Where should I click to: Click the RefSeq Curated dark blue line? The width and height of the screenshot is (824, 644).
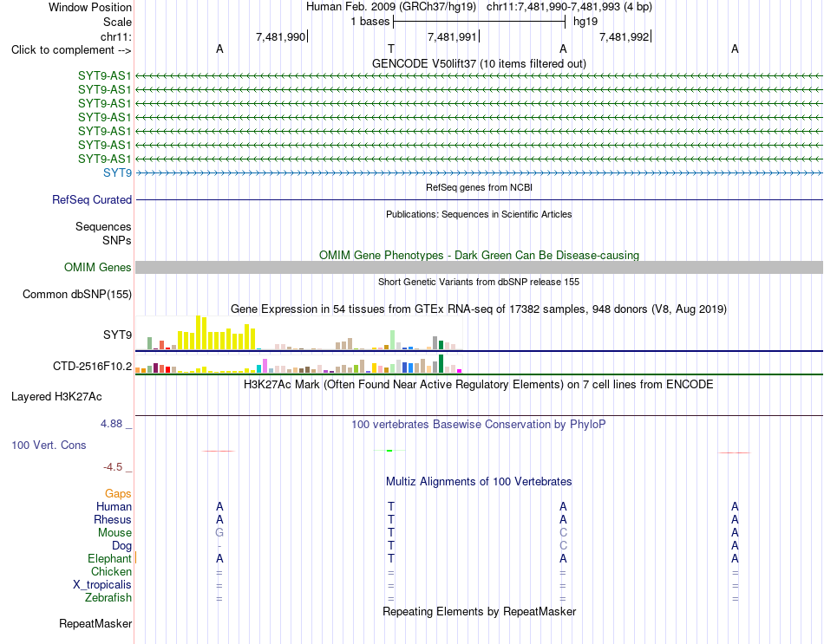click(479, 199)
